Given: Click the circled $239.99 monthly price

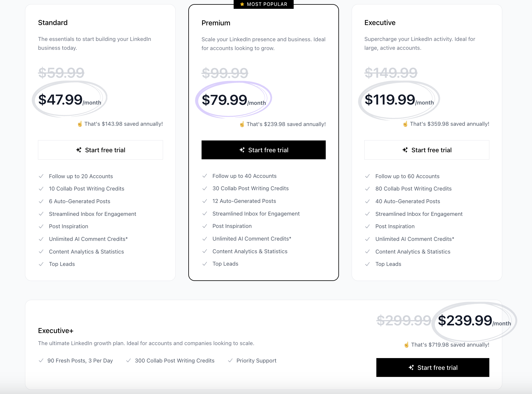Looking at the screenshot, I should (x=465, y=320).
